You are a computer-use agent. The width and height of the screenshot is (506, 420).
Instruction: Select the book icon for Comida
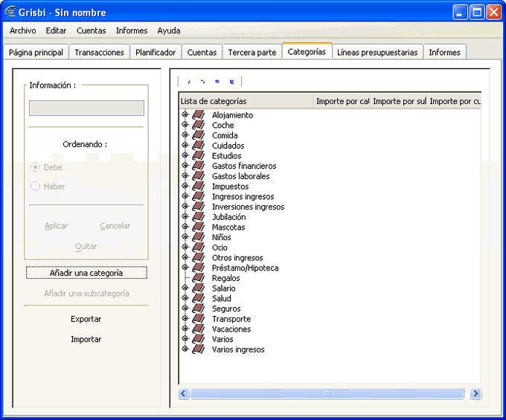click(199, 135)
